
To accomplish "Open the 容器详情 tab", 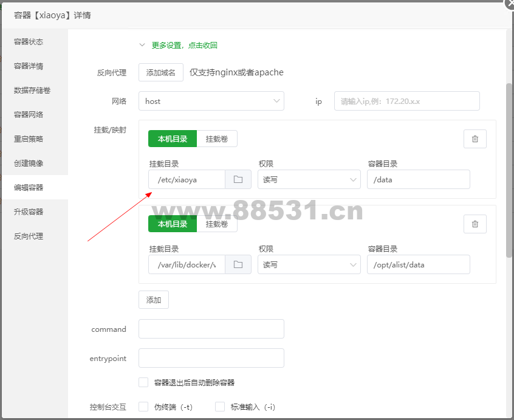I will [35, 66].
